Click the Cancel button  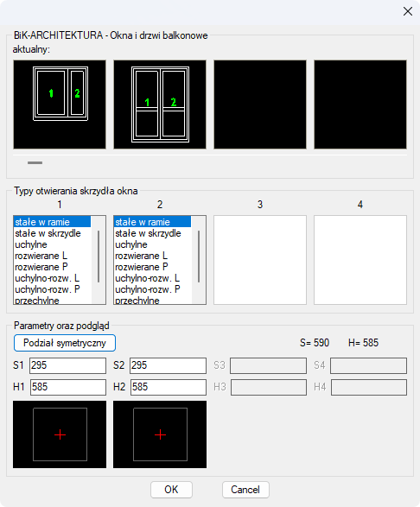click(245, 490)
